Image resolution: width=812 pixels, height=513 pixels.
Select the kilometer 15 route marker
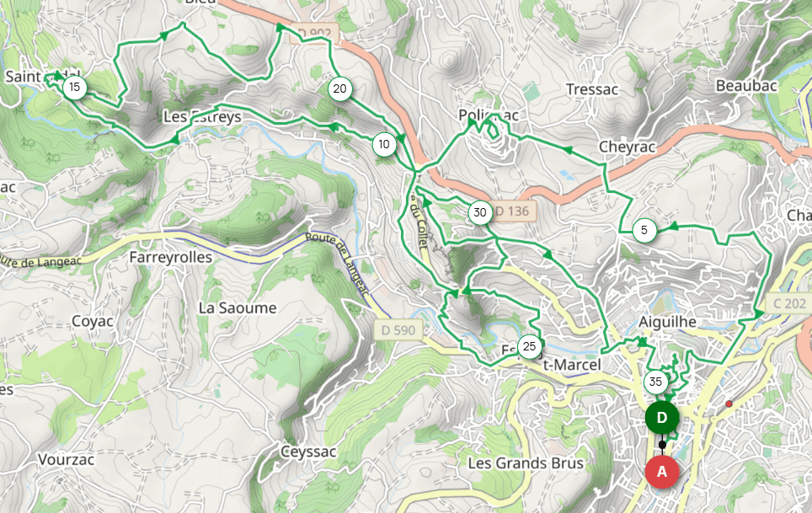[x=75, y=87]
